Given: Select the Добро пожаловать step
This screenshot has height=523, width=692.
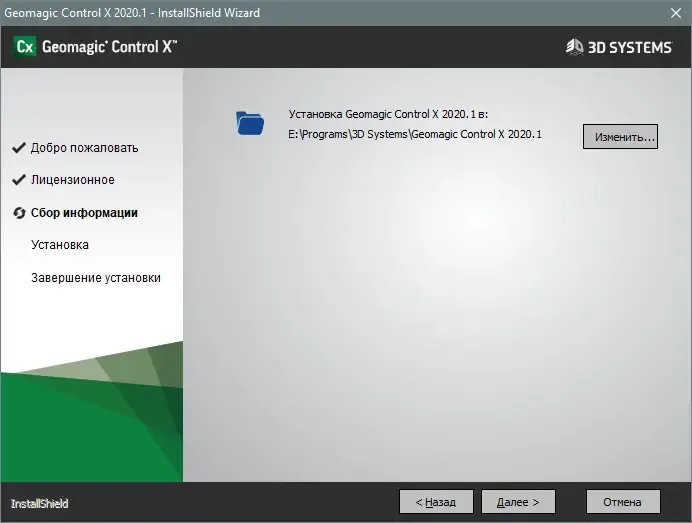Looking at the screenshot, I should 84,148.
